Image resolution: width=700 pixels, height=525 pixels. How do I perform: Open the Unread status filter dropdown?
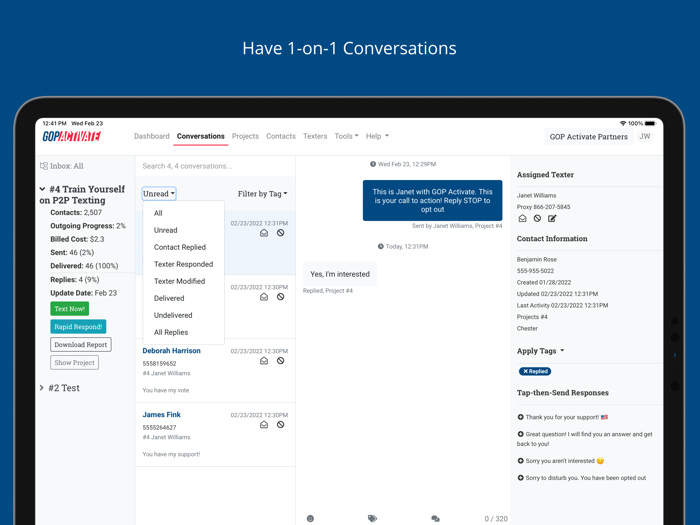coord(159,194)
